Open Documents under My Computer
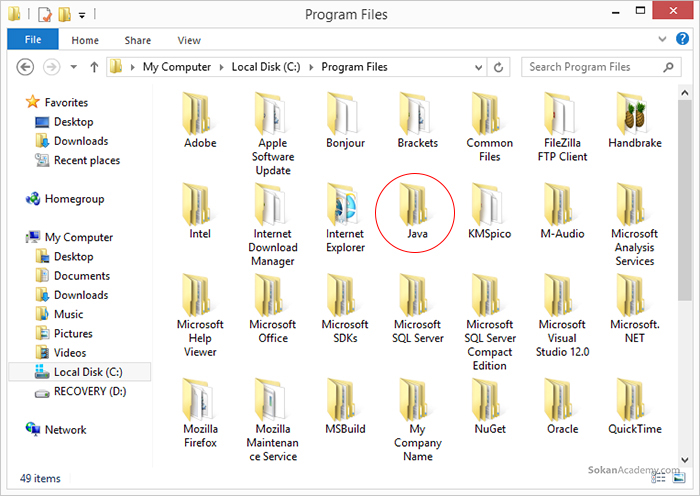This screenshot has width=700, height=496. tap(72, 276)
